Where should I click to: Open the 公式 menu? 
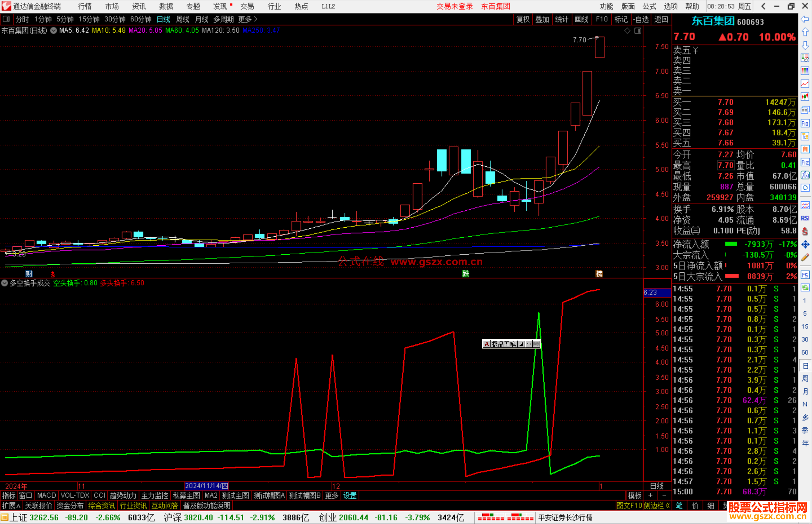pyautogui.click(x=649, y=6)
